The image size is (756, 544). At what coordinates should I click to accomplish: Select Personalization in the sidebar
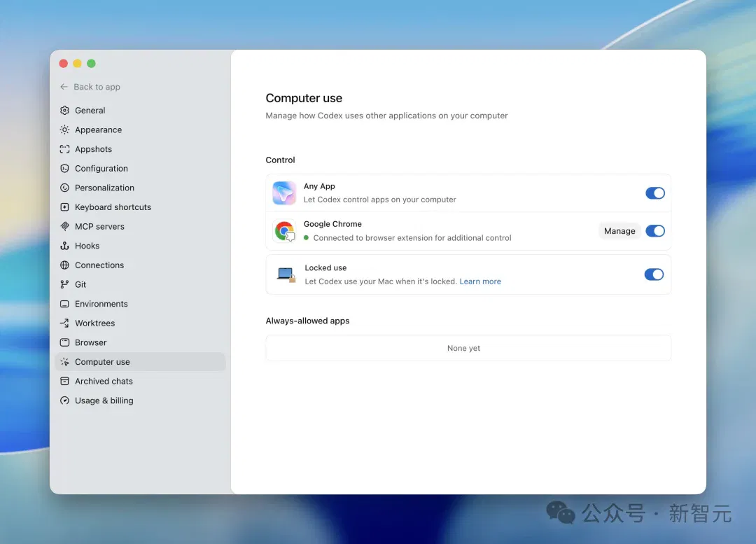[140, 188]
